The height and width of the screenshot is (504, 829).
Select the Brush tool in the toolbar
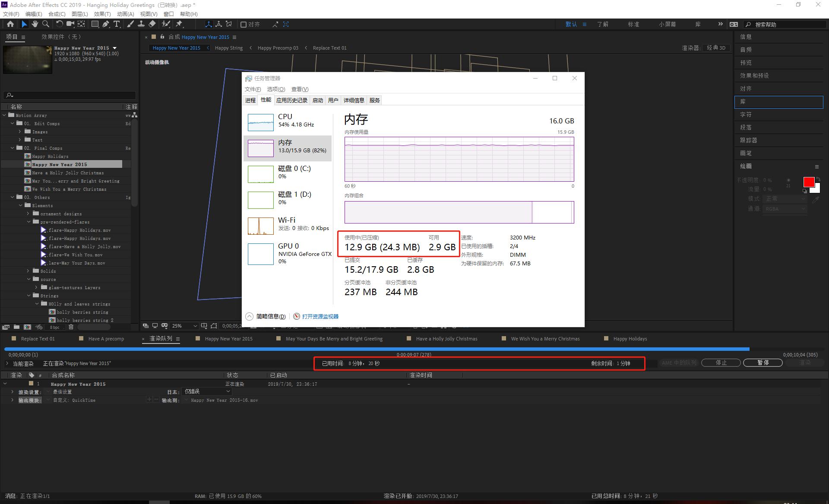[x=130, y=24]
